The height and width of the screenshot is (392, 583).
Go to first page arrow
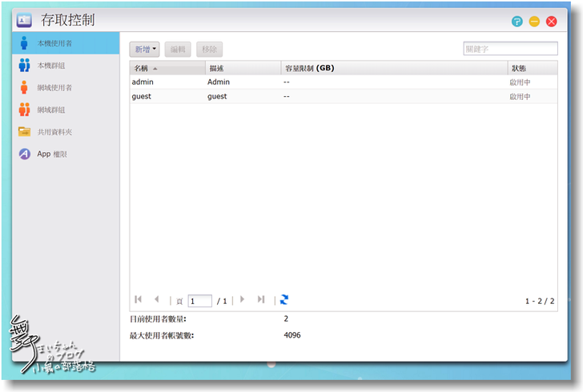(139, 299)
